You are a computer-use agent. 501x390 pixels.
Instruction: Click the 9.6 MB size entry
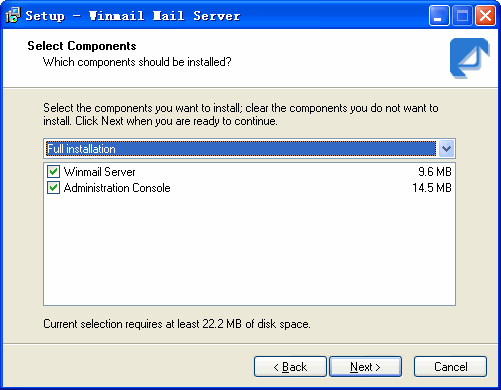(435, 172)
